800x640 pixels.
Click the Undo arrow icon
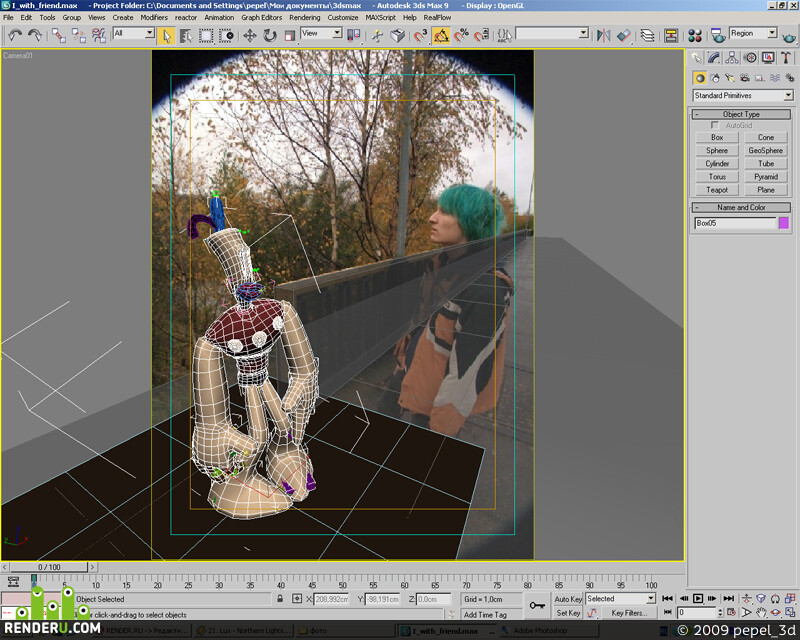(x=15, y=35)
